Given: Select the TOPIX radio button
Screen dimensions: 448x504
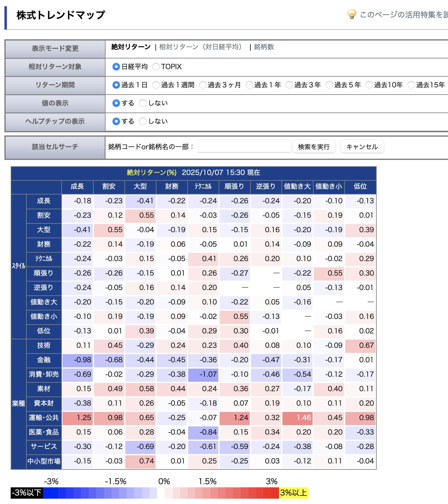Looking at the screenshot, I should (156, 67).
